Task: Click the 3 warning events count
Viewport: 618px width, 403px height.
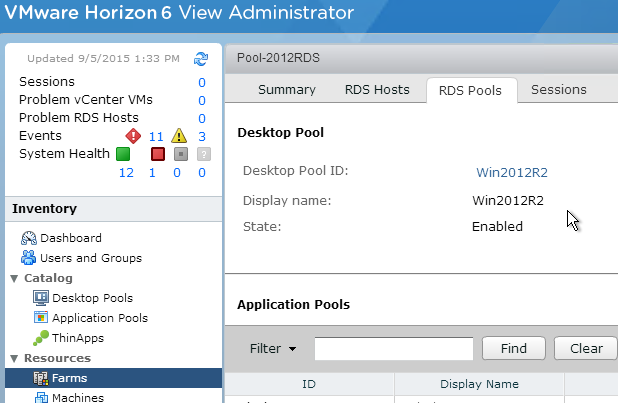Action: tap(202, 137)
